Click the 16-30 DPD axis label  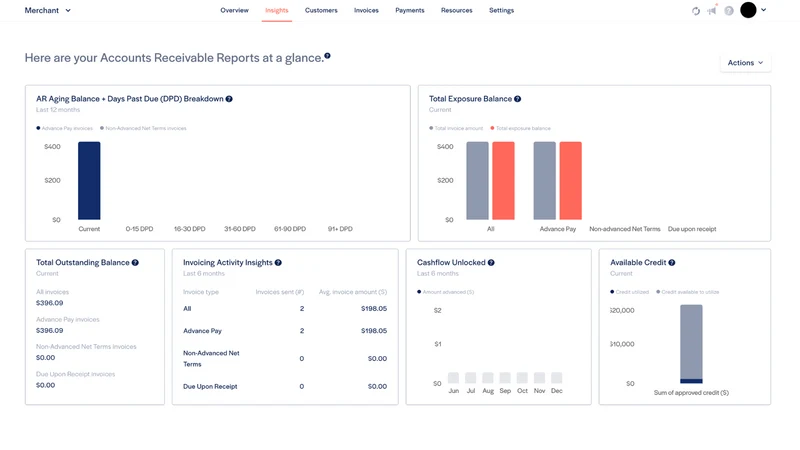pyautogui.click(x=190, y=229)
